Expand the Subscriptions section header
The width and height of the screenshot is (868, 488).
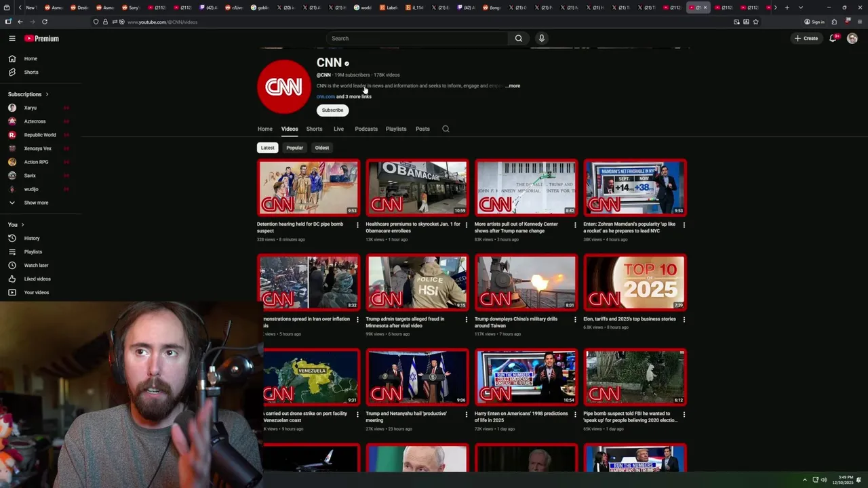point(28,94)
